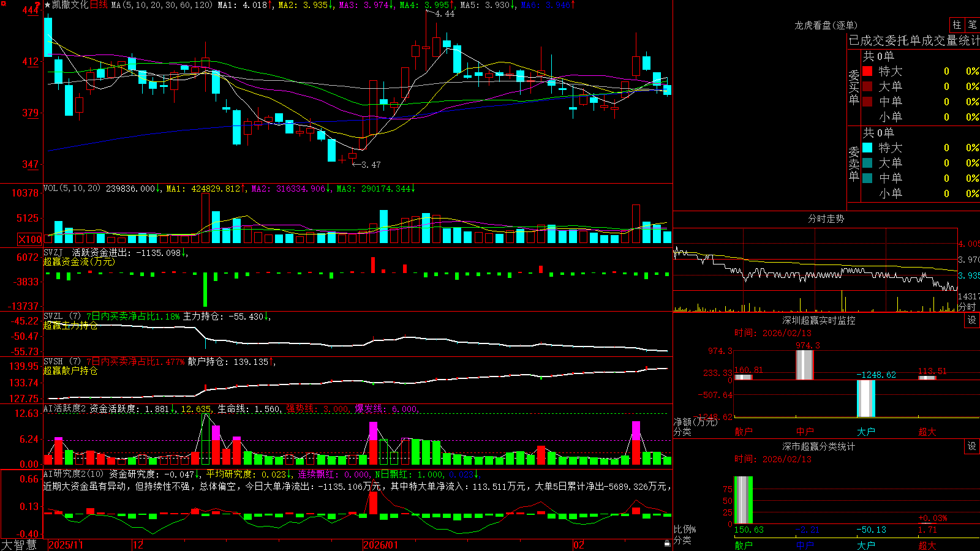
Task: Jump to 2025/11 on the timeline
Action: [66, 545]
